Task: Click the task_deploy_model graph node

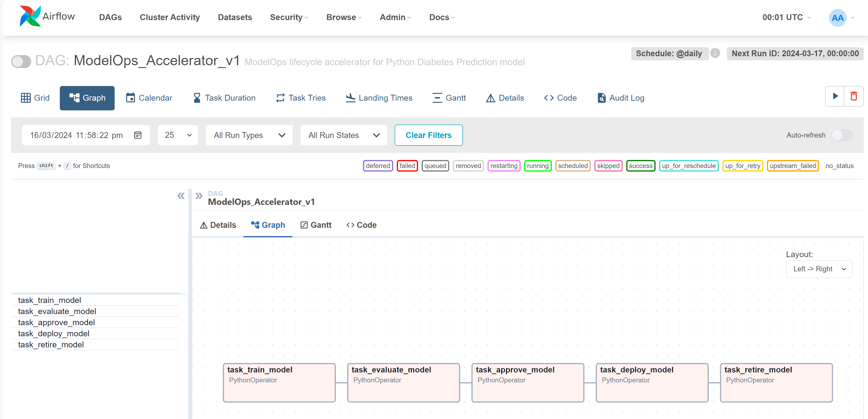Action: pos(652,383)
